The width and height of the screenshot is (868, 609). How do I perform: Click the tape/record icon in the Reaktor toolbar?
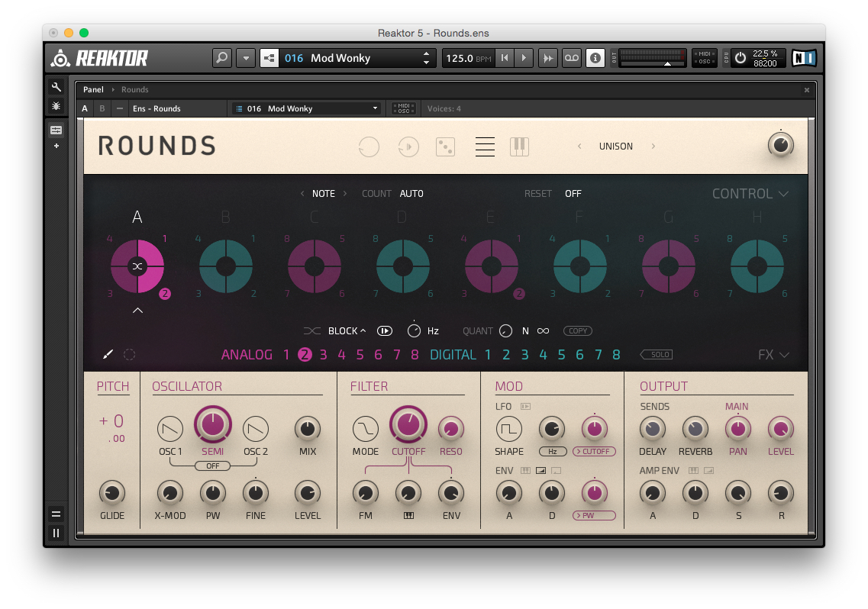571,57
